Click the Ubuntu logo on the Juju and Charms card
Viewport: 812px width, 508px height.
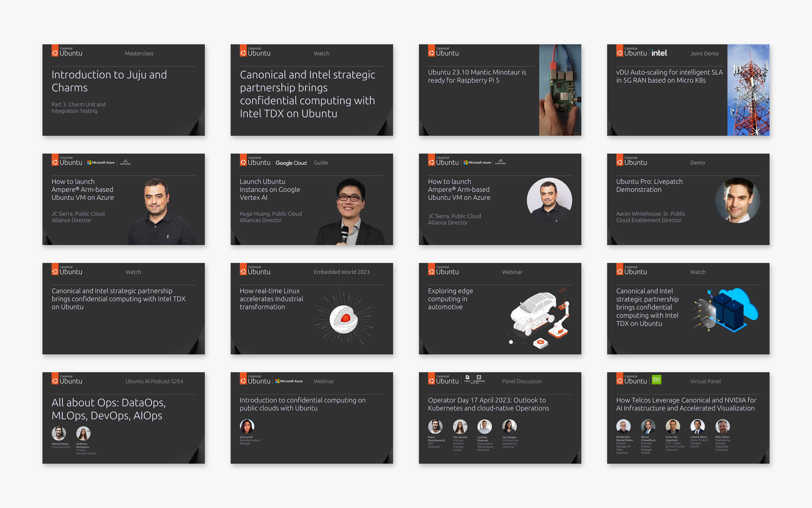tap(67, 51)
